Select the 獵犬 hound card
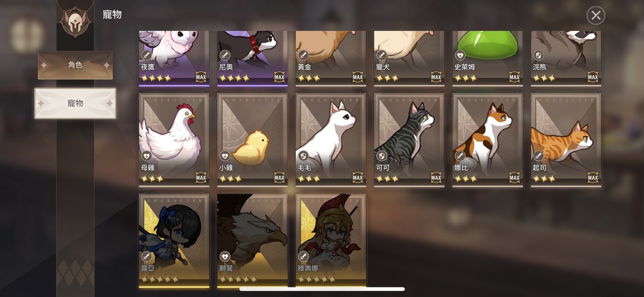This screenshot has height=297, width=644. pyautogui.click(x=409, y=58)
